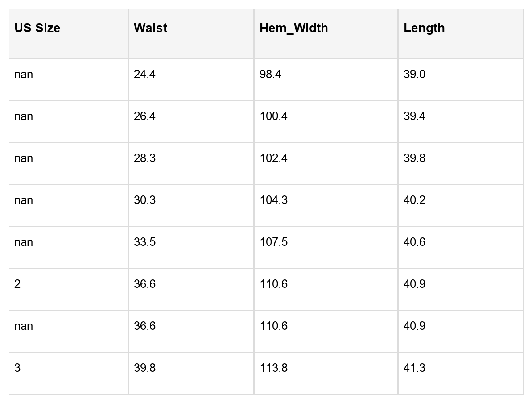
Task: Click the Length cell showing 39.0
Action: coord(461,80)
